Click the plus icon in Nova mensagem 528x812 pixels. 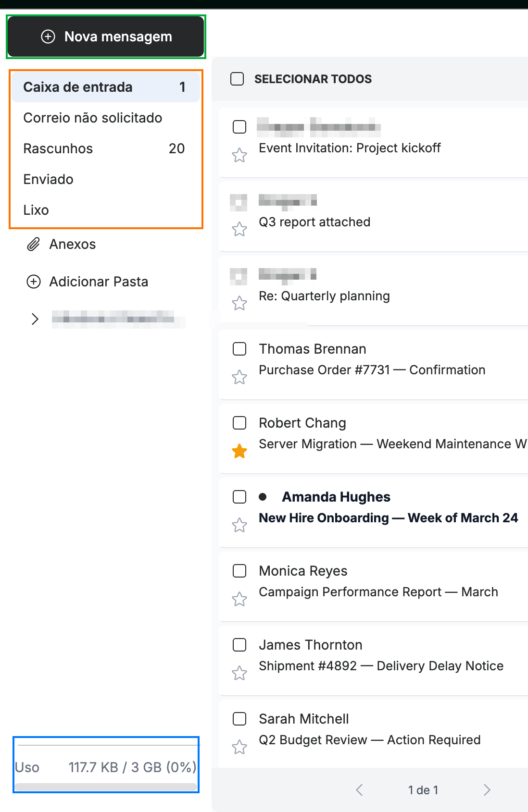tap(48, 37)
